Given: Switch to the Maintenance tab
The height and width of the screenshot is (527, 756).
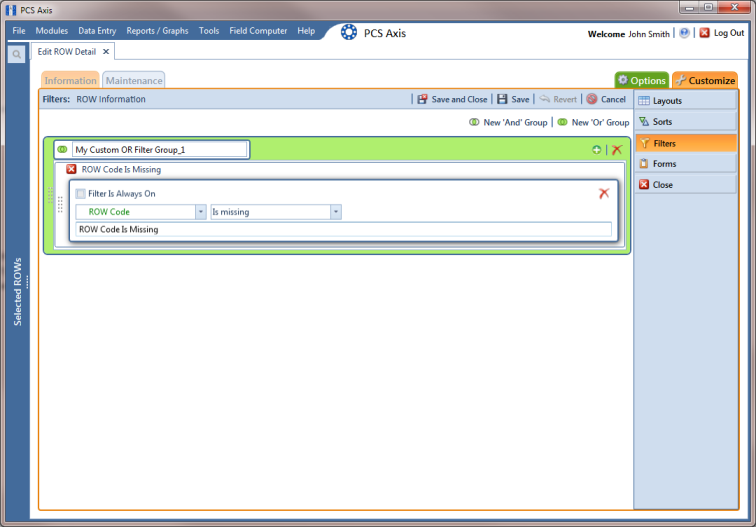Looking at the screenshot, I should coord(134,80).
